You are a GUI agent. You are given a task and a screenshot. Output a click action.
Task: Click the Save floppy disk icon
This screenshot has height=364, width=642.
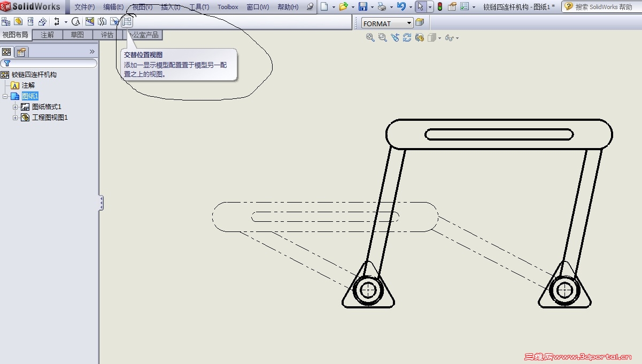[363, 7]
